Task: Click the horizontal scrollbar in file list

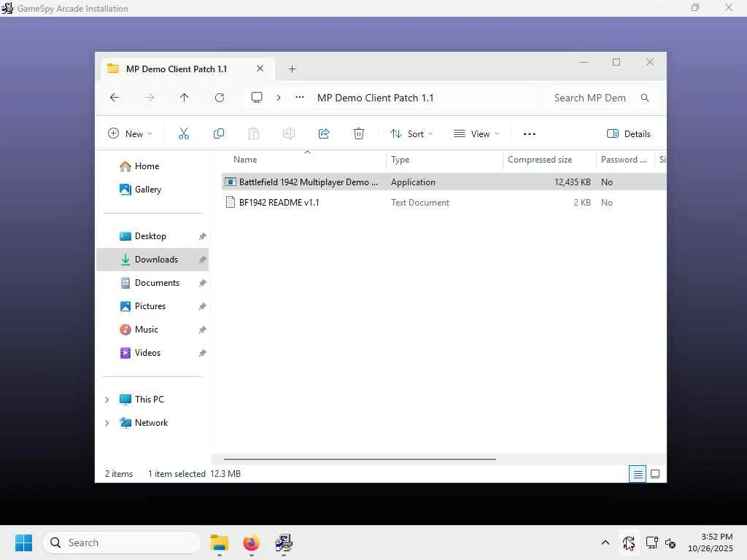Action: click(x=360, y=459)
